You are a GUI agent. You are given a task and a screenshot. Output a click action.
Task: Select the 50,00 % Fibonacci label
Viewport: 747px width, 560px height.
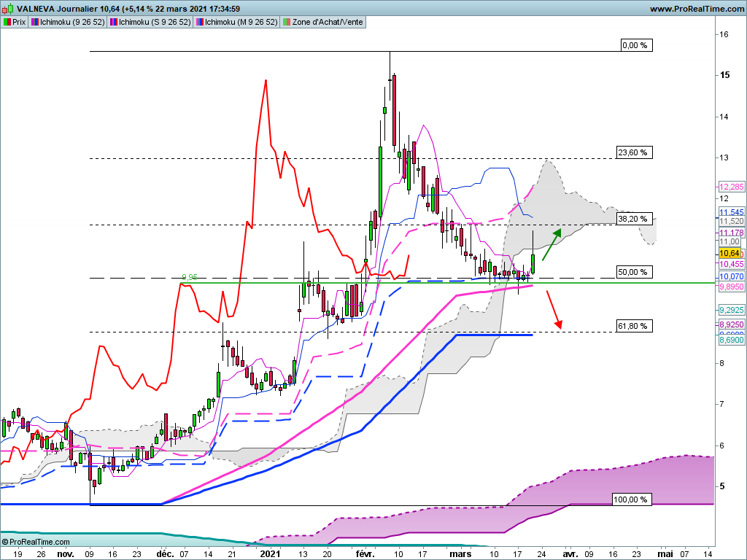634,272
